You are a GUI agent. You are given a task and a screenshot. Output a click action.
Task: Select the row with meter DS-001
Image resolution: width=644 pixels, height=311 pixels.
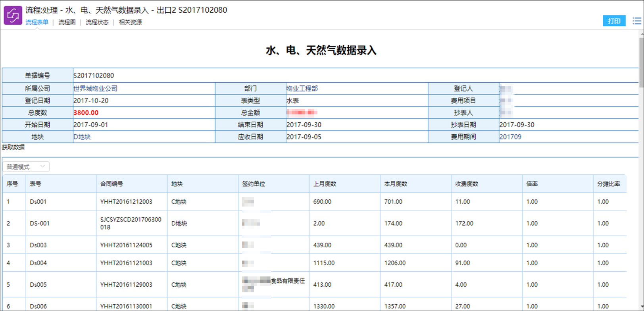click(x=314, y=223)
